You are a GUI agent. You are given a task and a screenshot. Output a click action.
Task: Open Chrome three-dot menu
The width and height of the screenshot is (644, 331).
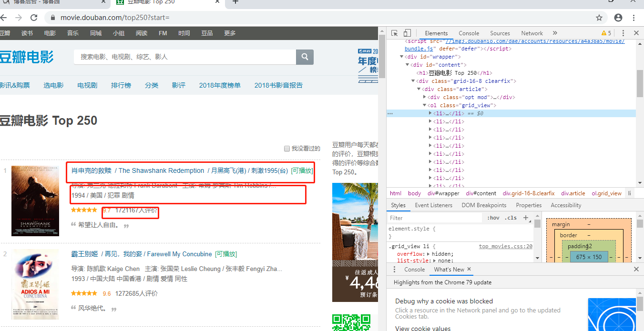(x=634, y=18)
